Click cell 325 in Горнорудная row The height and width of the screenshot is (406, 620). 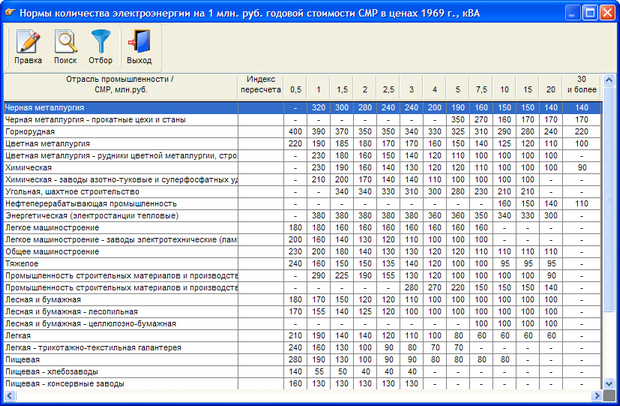(x=458, y=132)
